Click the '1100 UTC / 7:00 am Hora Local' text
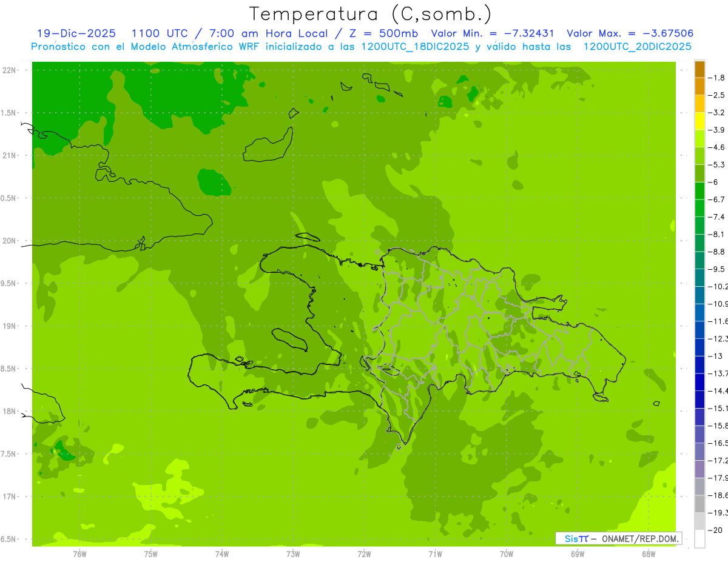The image size is (728, 562). pos(229,33)
